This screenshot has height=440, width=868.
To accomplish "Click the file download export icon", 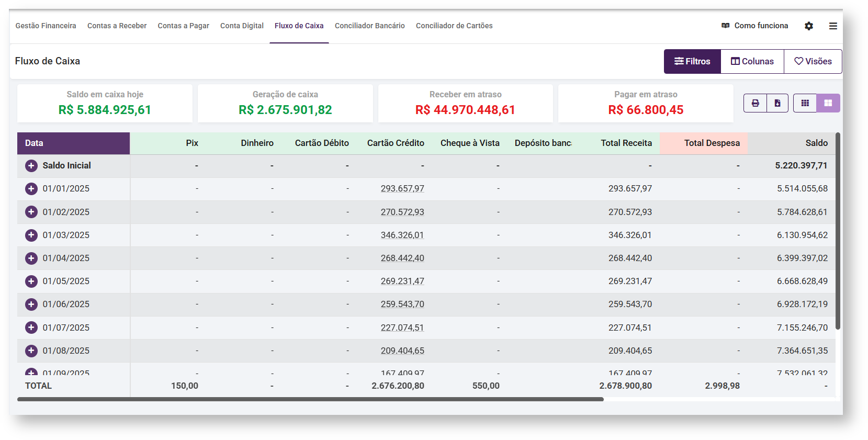I will click(777, 103).
